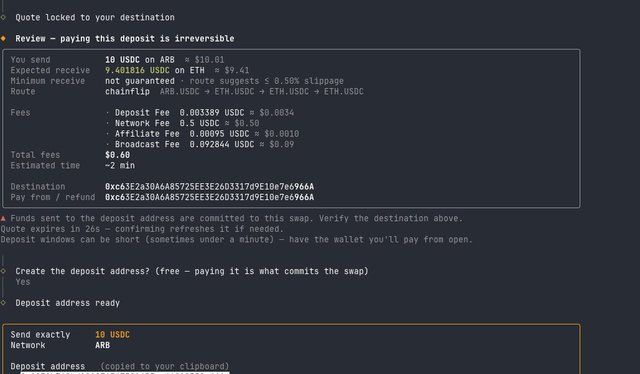Click the red warning triangle before Funds sent
The height and width of the screenshot is (374, 640).
click(x=3, y=218)
